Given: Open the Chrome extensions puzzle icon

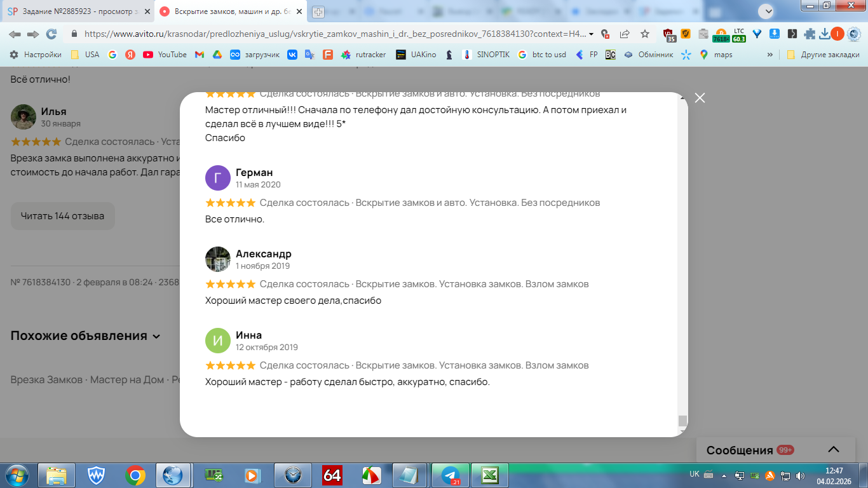Looking at the screenshot, I should [x=810, y=34].
